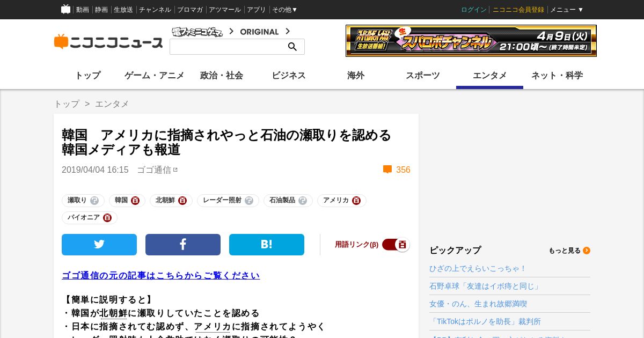Open 女優・のん、生まれ故郷満喫 link

pos(478,304)
